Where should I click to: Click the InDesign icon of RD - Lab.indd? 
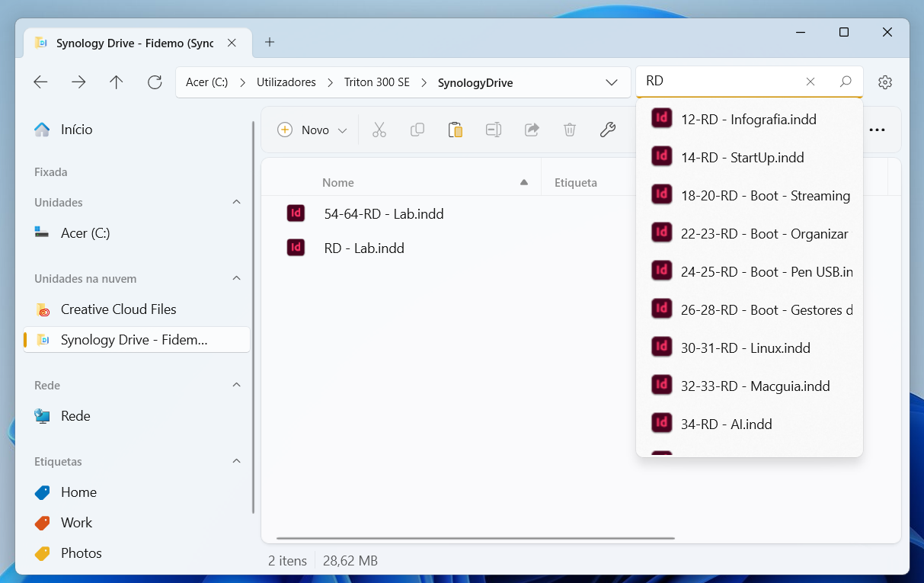[296, 248]
